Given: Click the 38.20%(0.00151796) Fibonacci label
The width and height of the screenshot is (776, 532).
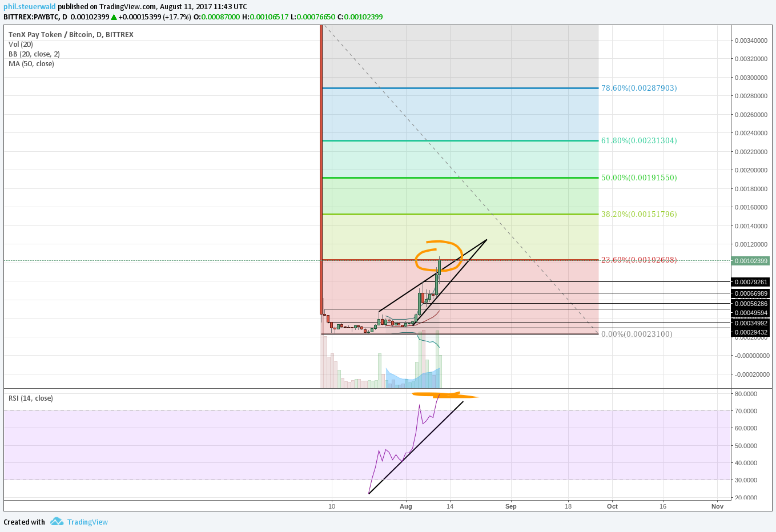Looking at the screenshot, I should (639, 214).
